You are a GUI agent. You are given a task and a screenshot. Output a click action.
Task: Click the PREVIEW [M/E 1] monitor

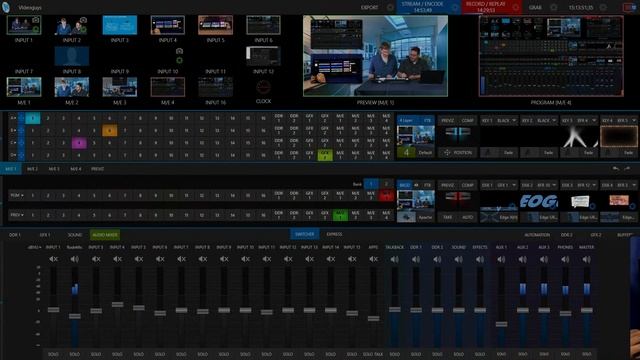point(375,56)
